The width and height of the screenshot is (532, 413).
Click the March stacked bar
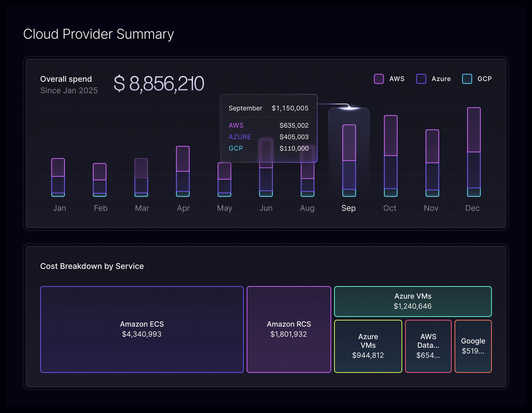141,177
